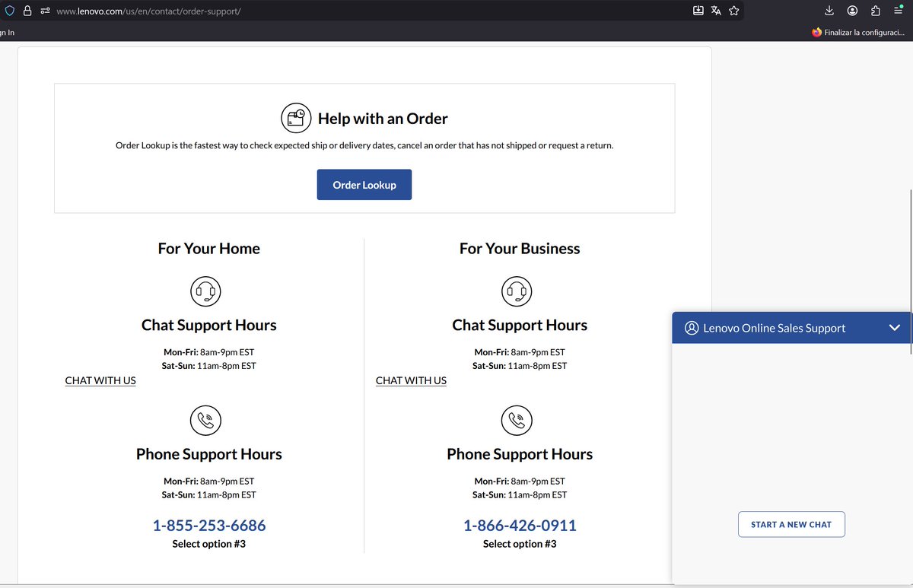Screen dimensions: 913x588
Task: Click headset icon under For Your Home
Action: [205, 291]
